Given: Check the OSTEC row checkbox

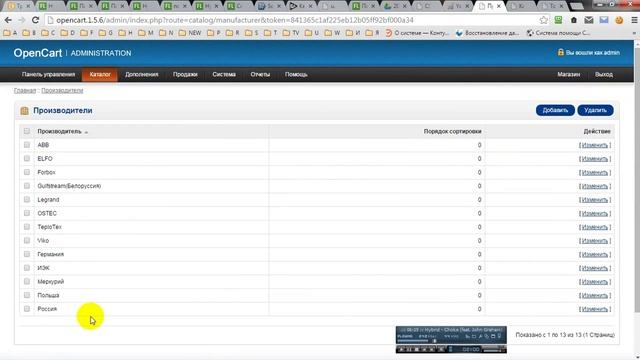Looking at the screenshot, I should click(x=27, y=213).
